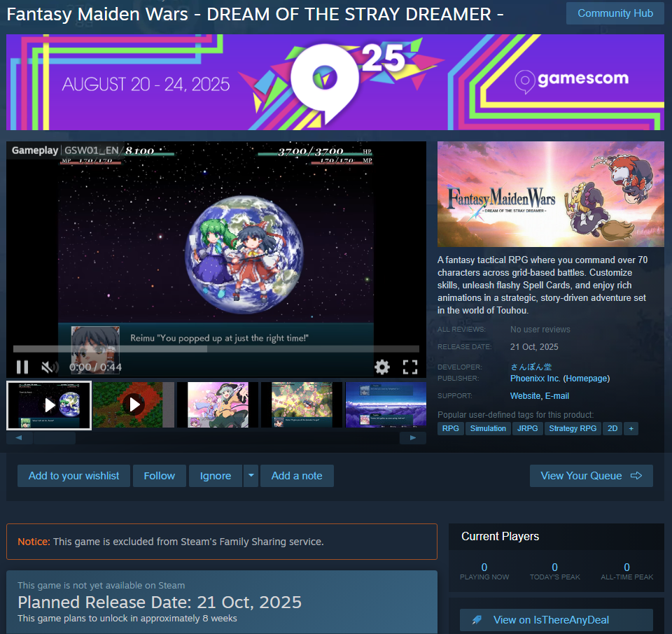
Task: Open the Fantasy Maiden Wars header image
Action: pyautogui.click(x=551, y=194)
